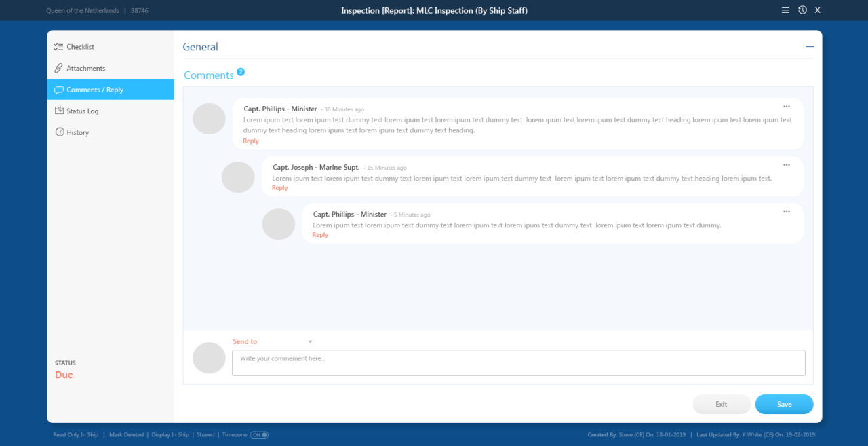The width and height of the screenshot is (868, 446).
Task: Click Mark Deleted in the footer
Action: click(126, 435)
